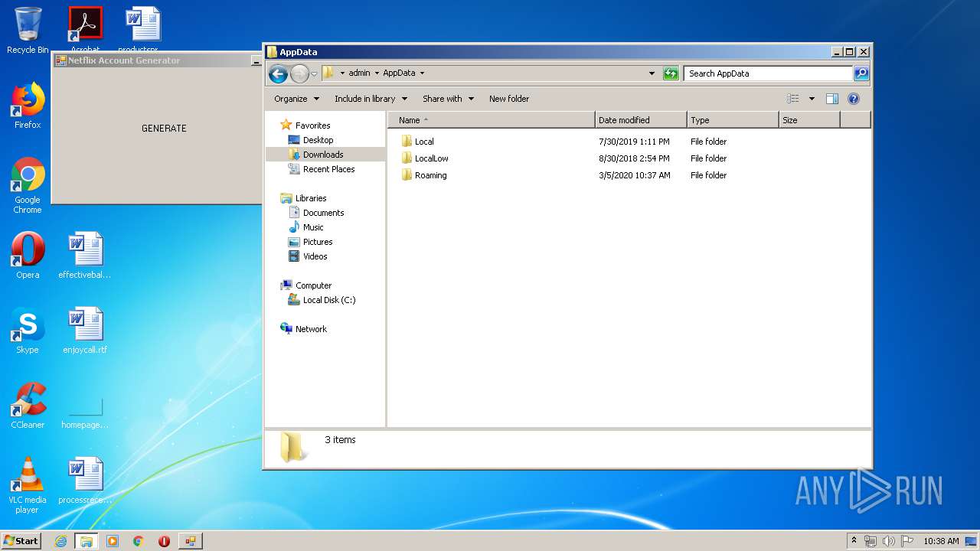The width and height of the screenshot is (980, 551).
Task: Select Network in the navigation pane
Action: [304, 329]
